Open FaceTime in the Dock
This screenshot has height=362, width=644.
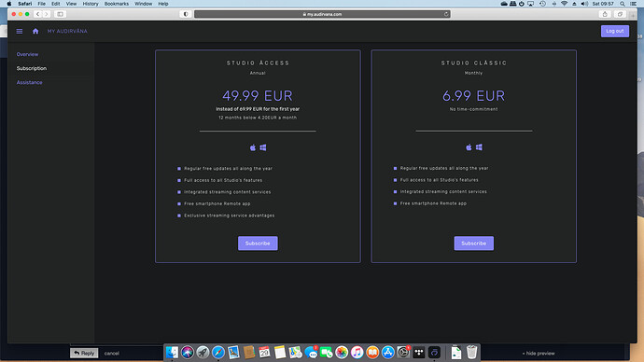click(x=326, y=352)
